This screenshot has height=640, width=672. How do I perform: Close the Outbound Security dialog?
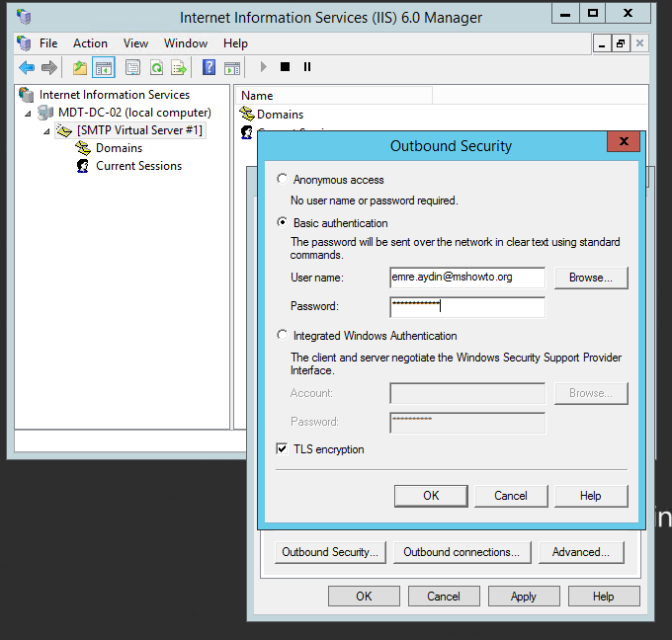tap(624, 142)
